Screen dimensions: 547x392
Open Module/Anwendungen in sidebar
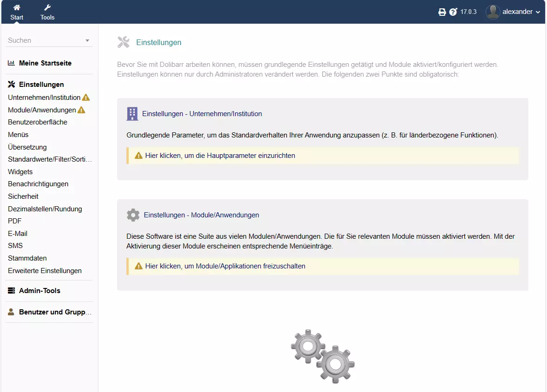[42, 110]
